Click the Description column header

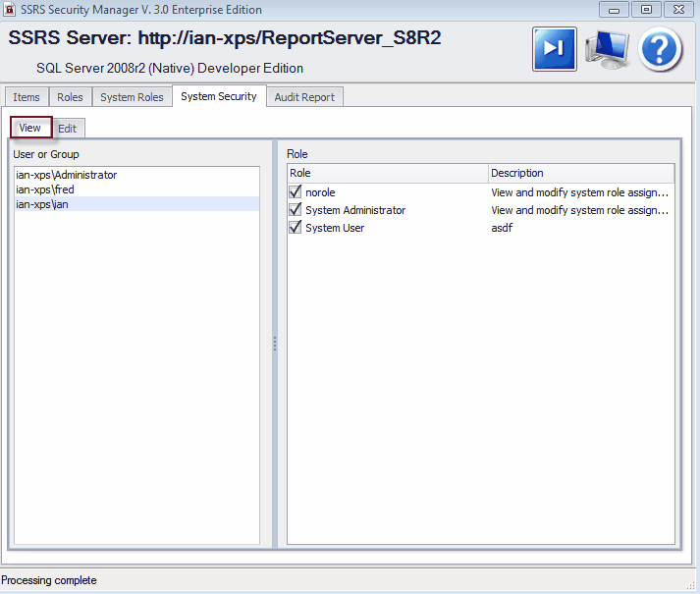[x=581, y=173]
